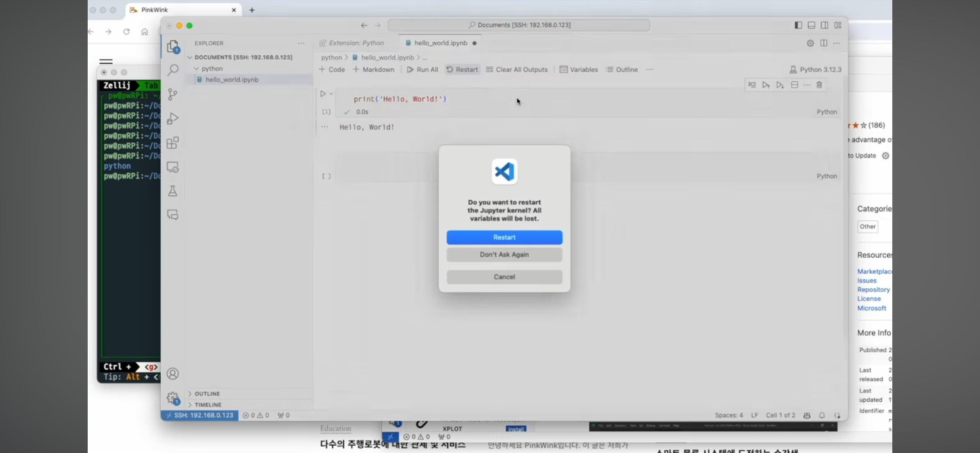Open the Run and Debug view icon
This screenshot has width=980, height=453.
(173, 118)
